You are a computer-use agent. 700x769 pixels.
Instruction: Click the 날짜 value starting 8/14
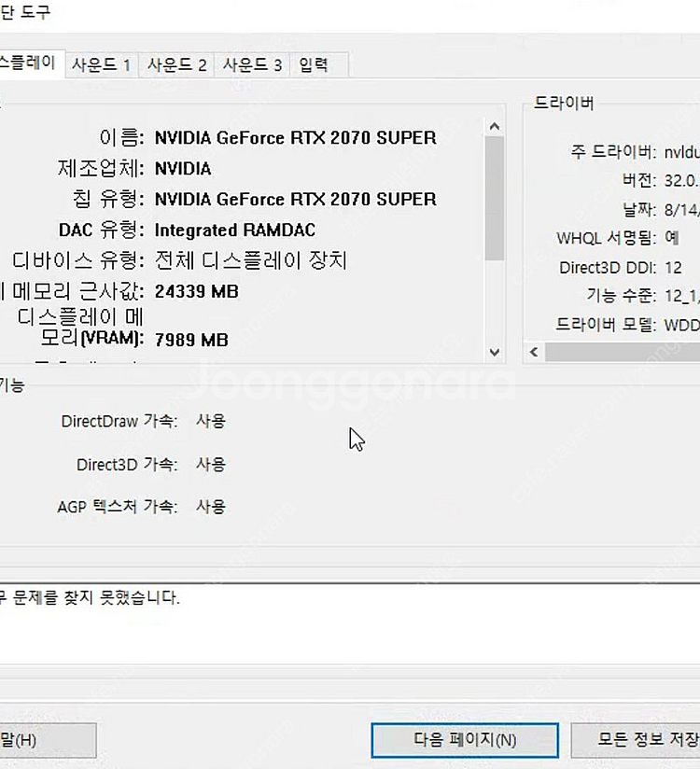click(682, 210)
